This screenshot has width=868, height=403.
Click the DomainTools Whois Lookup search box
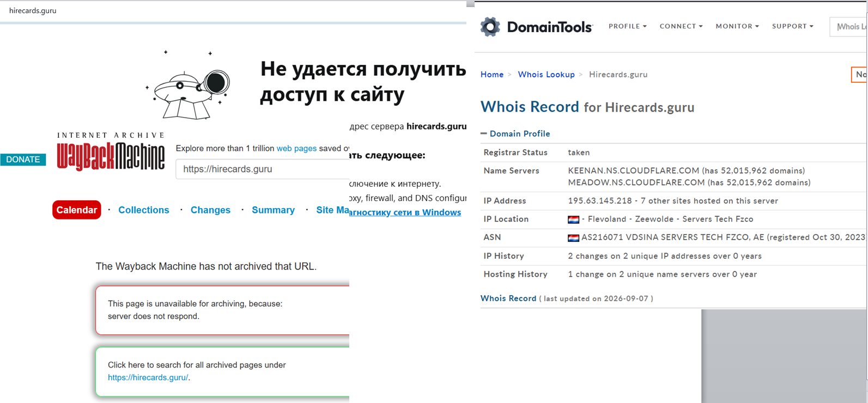click(x=848, y=27)
